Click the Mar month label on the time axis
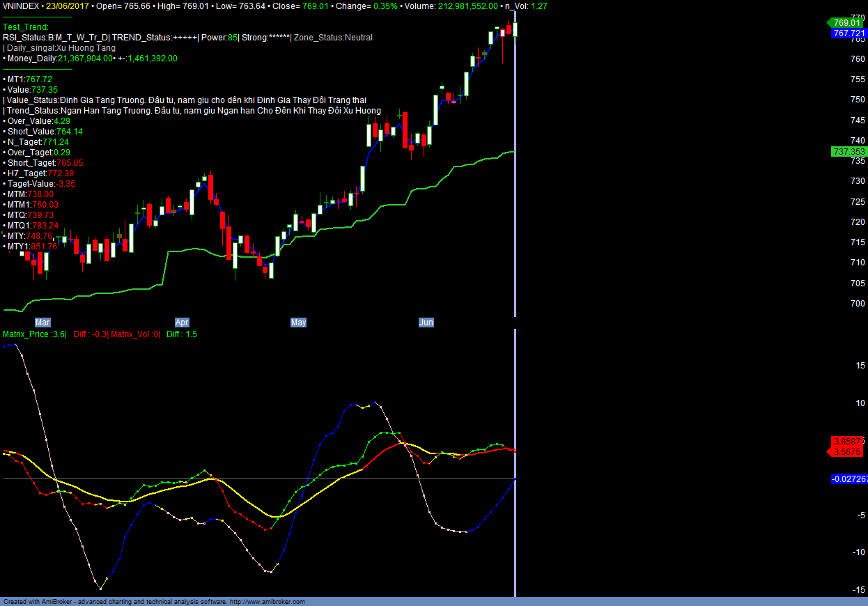868x606 pixels. (x=42, y=323)
